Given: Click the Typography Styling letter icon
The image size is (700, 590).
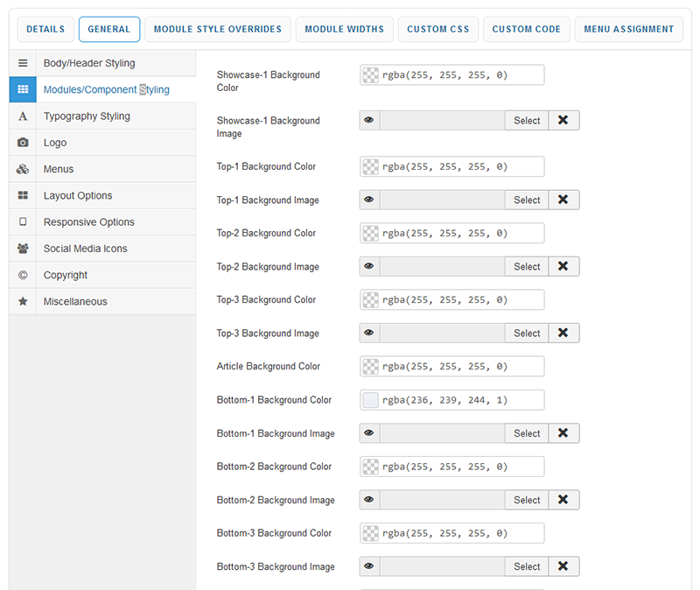Looking at the screenshot, I should [x=23, y=116].
